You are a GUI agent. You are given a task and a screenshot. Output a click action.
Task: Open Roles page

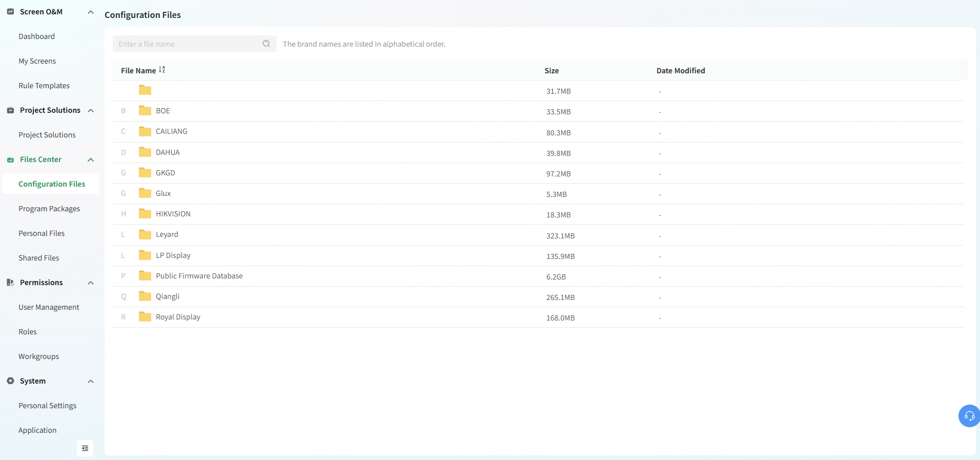[x=28, y=332]
